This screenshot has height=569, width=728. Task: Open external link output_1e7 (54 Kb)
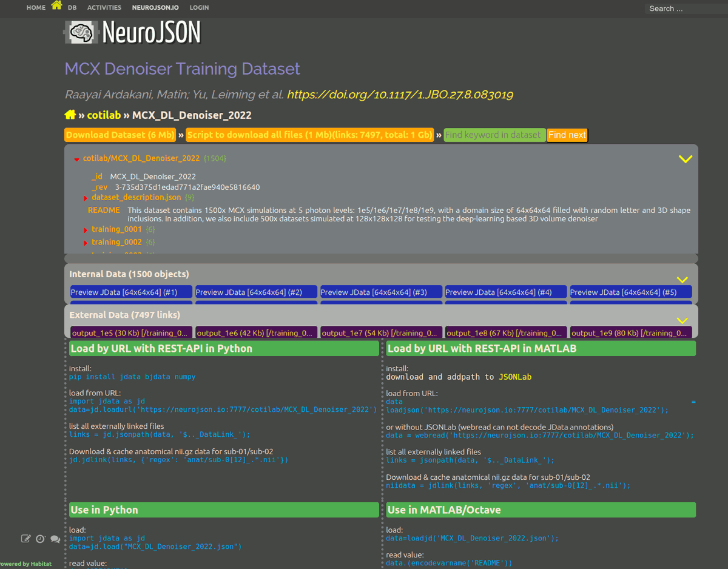381,332
